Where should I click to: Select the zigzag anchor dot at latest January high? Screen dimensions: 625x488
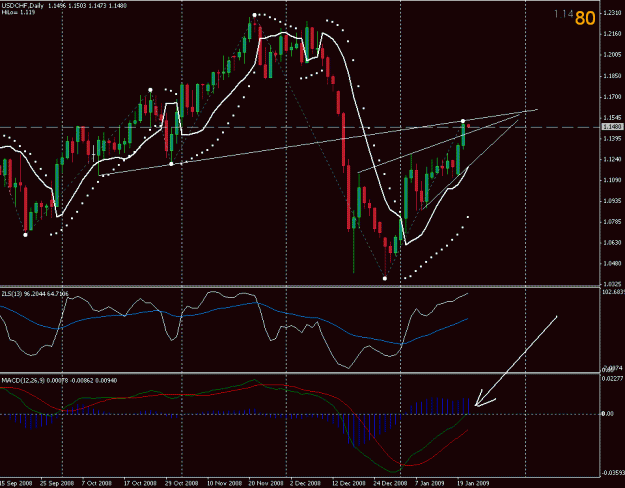click(463, 121)
